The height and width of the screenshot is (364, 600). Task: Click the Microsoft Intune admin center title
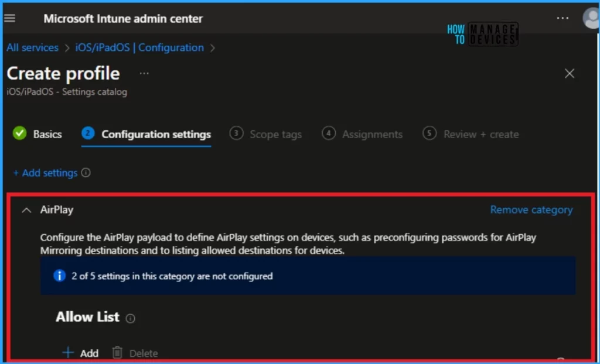tap(123, 18)
